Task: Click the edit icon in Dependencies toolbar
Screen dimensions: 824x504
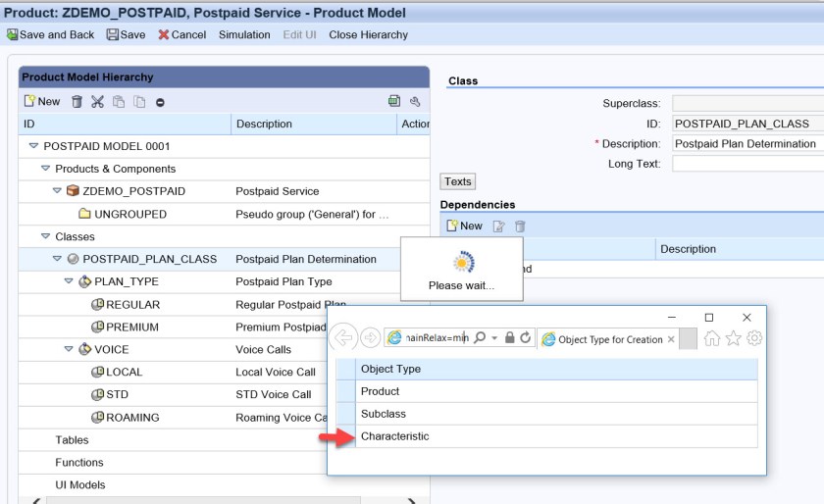Action: click(x=499, y=226)
